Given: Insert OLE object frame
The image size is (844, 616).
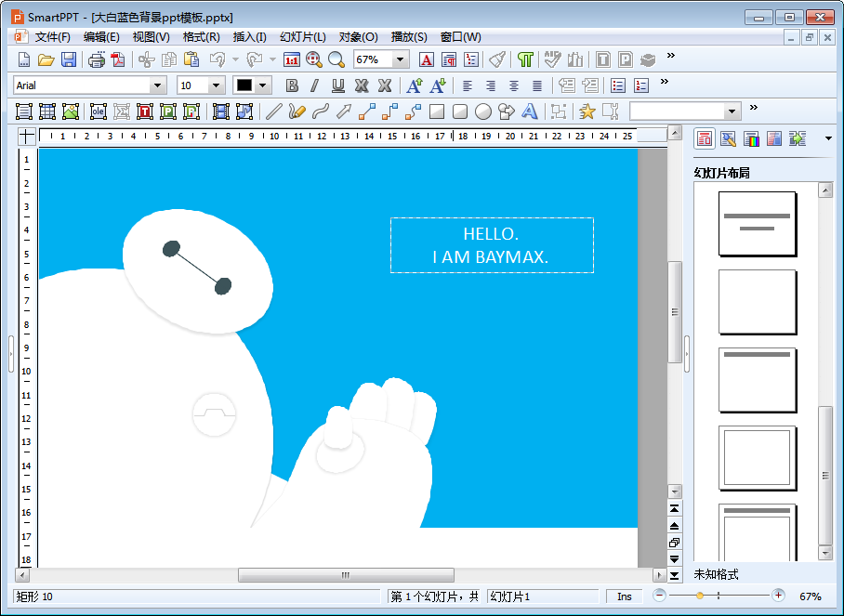Looking at the screenshot, I should 98,111.
